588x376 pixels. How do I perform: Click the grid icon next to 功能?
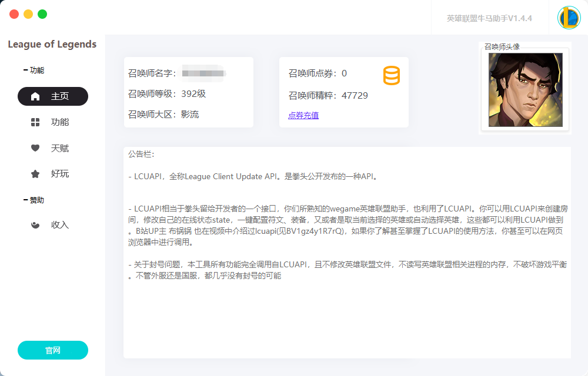click(35, 122)
